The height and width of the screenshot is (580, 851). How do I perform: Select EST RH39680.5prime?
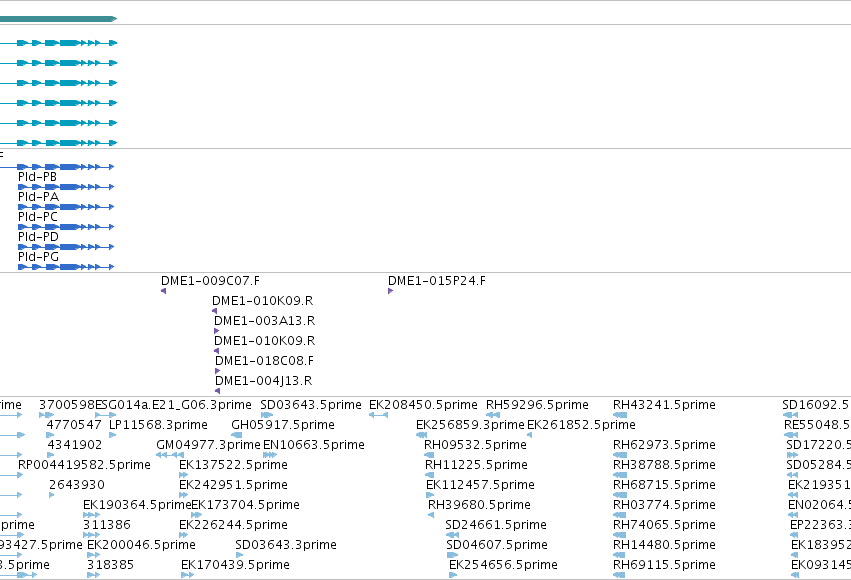tap(479, 505)
